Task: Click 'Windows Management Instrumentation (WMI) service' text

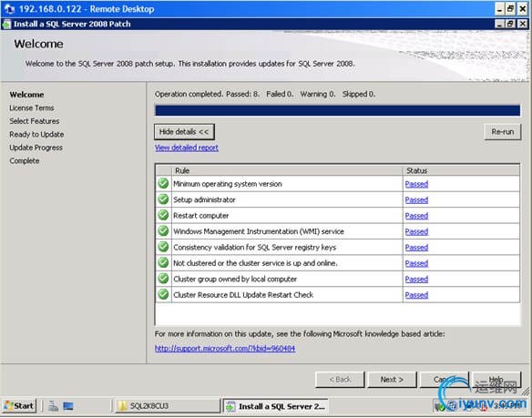Action: coord(259,231)
